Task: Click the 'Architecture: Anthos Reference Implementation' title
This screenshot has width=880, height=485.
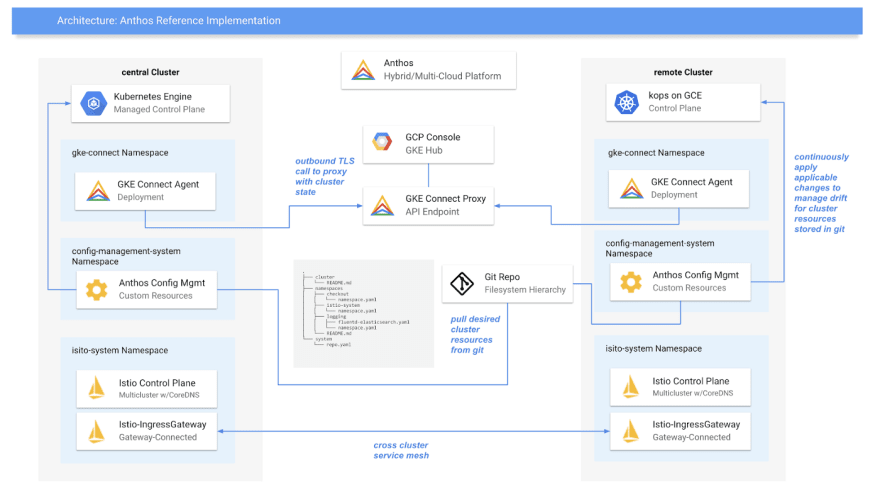Action: pyautogui.click(x=169, y=21)
